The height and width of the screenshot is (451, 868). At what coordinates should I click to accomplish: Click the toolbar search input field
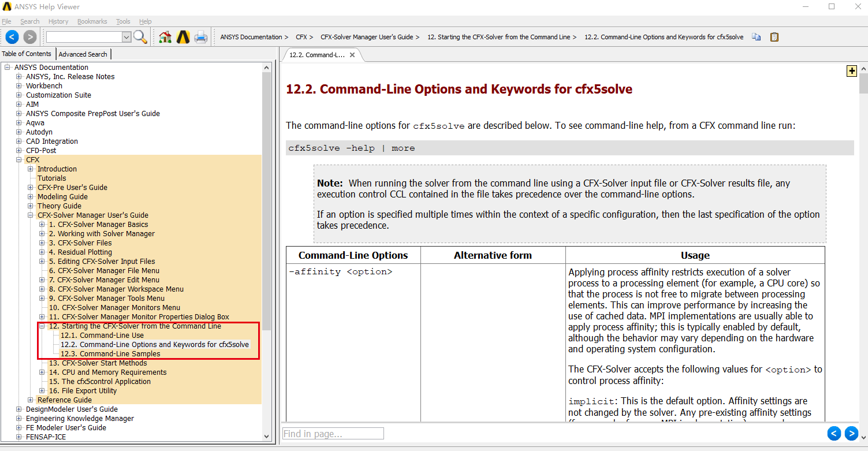84,37
